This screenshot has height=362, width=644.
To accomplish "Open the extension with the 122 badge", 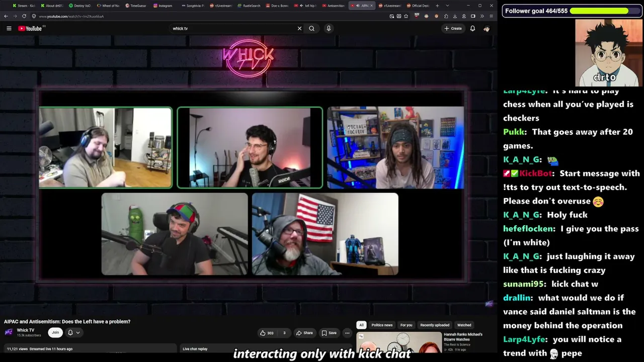I will coord(417,16).
